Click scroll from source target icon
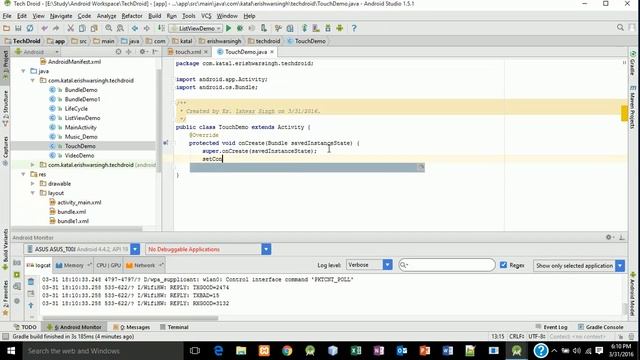The width and height of the screenshot is (640, 360). (x=118, y=52)
